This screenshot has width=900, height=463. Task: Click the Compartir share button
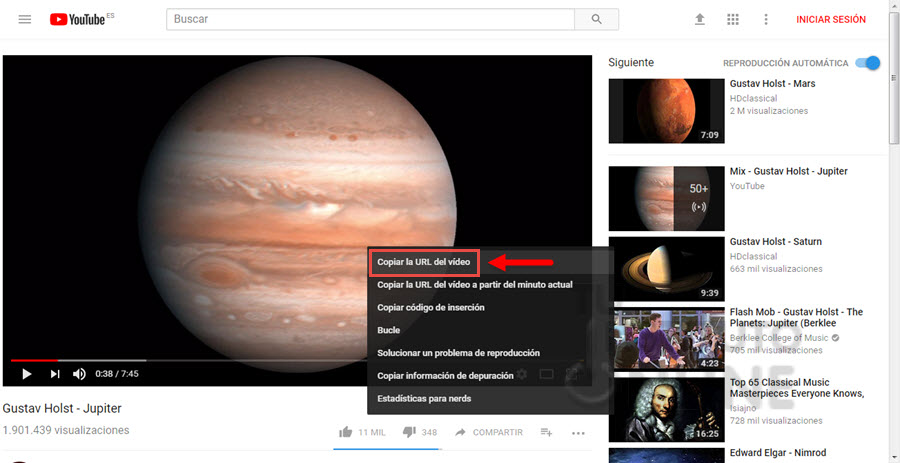pyautogui.click(x=488, y=432)
